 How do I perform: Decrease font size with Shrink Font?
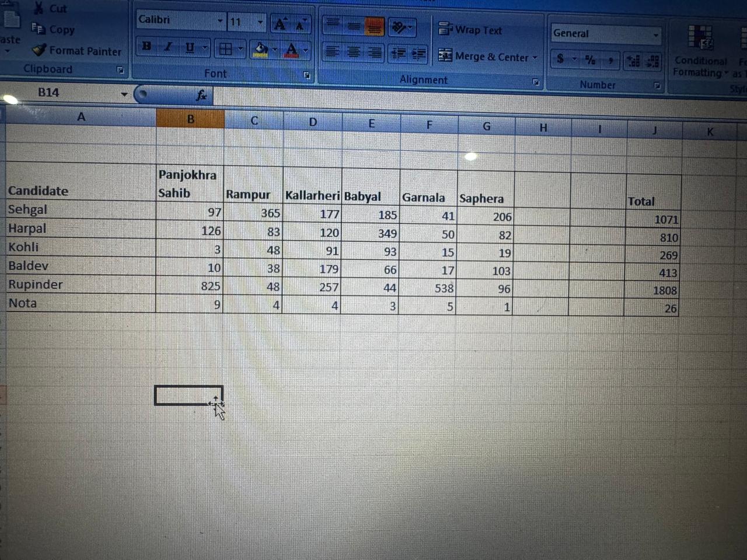300,25
